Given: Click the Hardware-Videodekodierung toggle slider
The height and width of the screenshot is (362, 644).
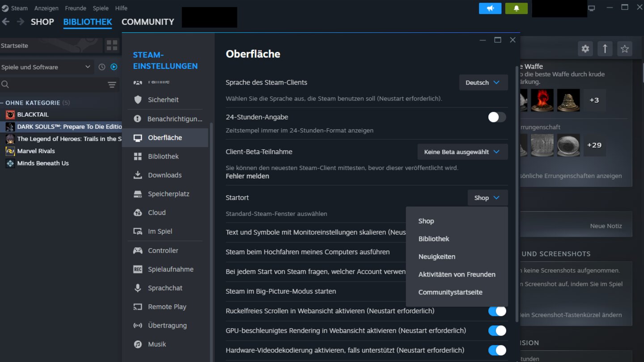Looking at the screenshot, I should pyautogui.click(x=497, y=350).
